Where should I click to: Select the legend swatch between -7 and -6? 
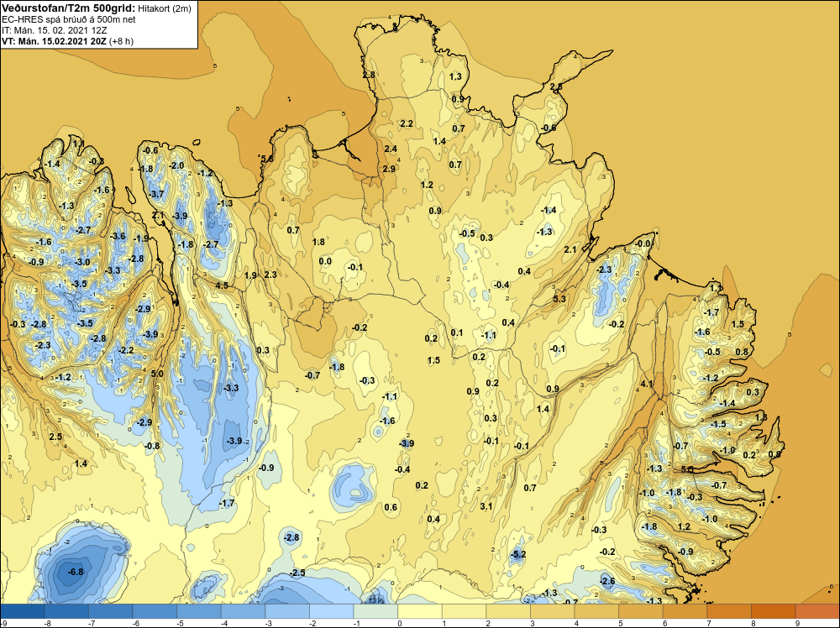[x=110, y=611]
